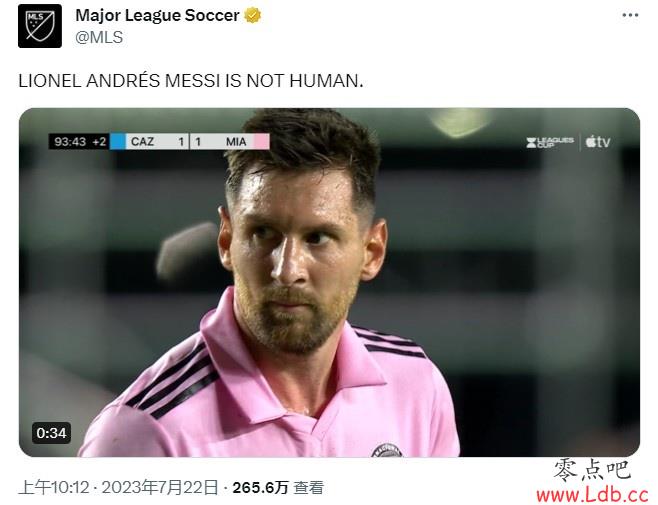Screen dimensions: 658x505
Task: Click the CAZ 1-1 MIA scoreboard
Action: [190, 141]
